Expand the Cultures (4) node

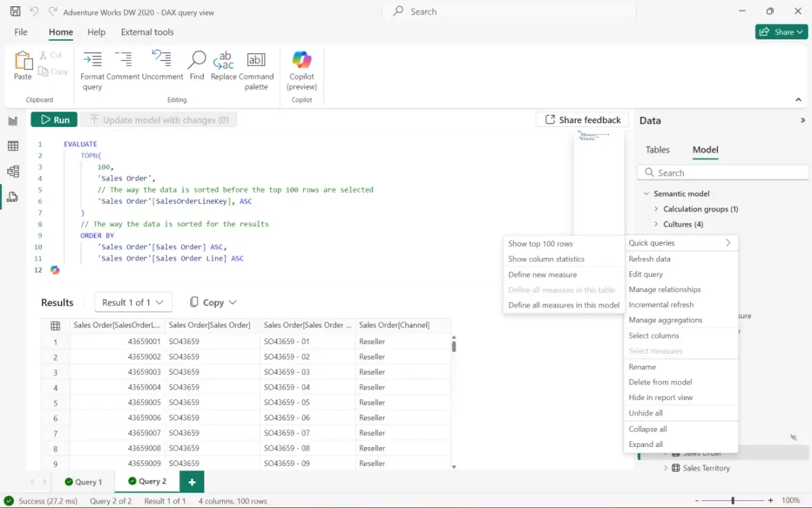(656, 224)
